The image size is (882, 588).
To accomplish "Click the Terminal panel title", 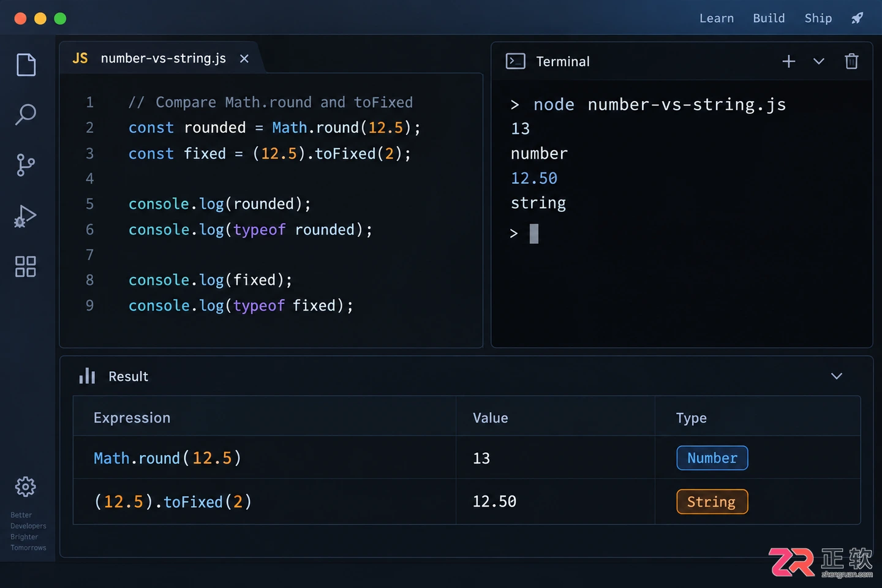I will click(563, 61).
